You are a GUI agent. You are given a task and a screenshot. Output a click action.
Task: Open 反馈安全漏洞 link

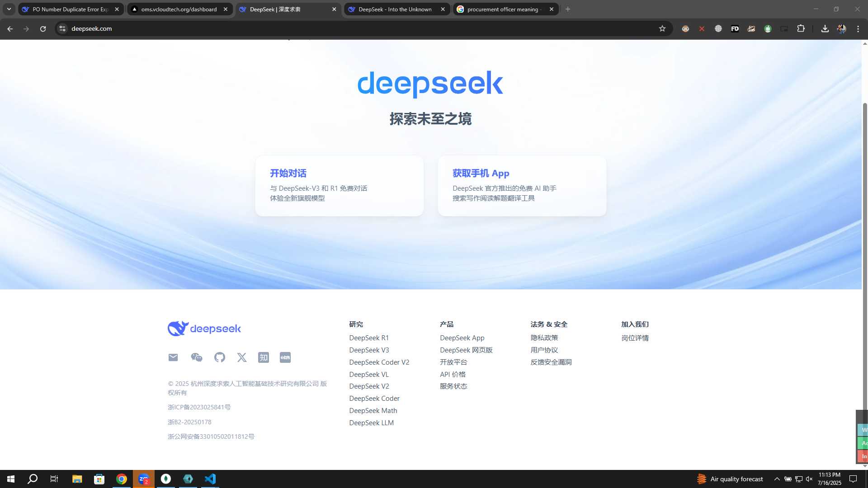pyautogui.click(x=551, y=362)
